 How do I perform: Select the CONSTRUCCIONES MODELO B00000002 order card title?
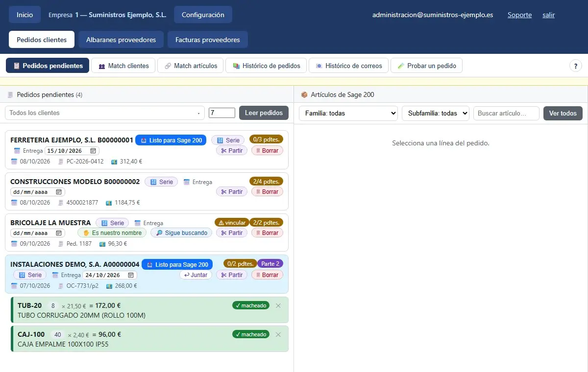(x=75, y=182)
